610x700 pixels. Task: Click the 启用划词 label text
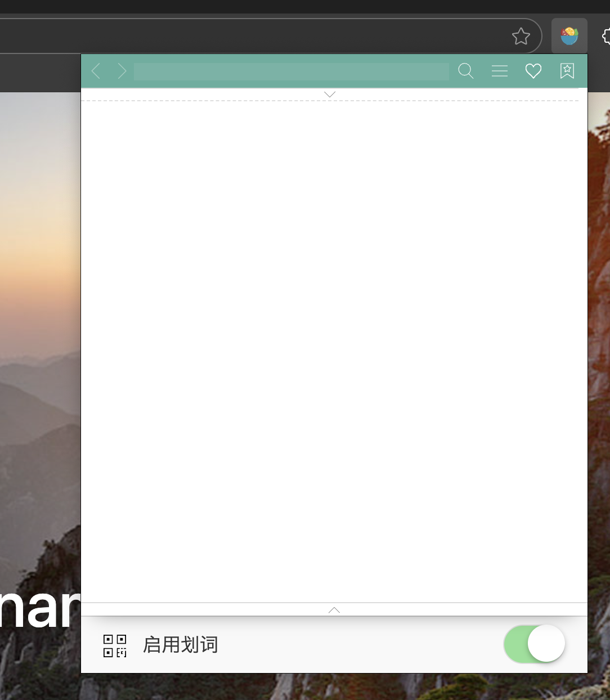(x=181, y=645)
